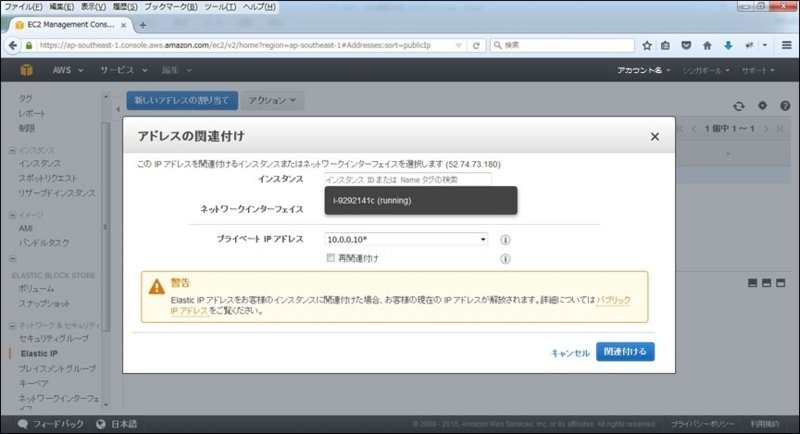Screen dimensions: 800x434
Task: Click info icon beside reassociation checkbox
Action: [505, 259]
